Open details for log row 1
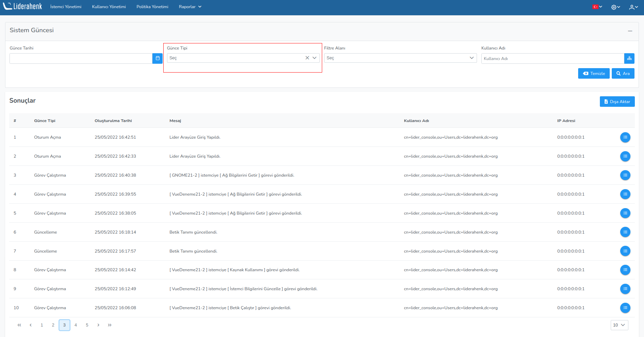644x337 pixels. pyautogui.click(x=625, y=137)
